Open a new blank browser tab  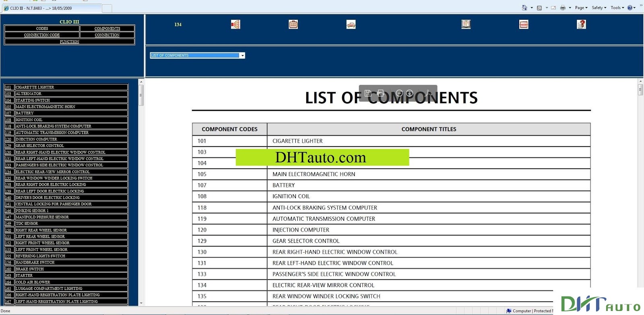(107, 8)
